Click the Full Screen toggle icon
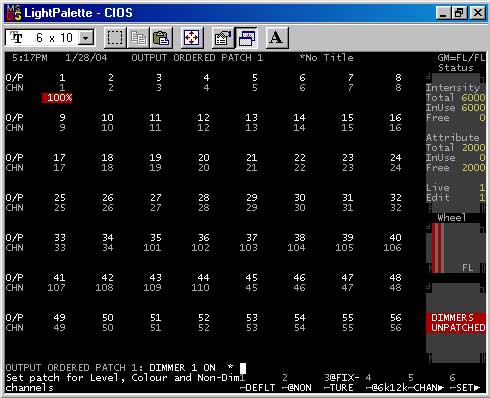The height and width of the screenshot is (398, 490). coord(192,38)
